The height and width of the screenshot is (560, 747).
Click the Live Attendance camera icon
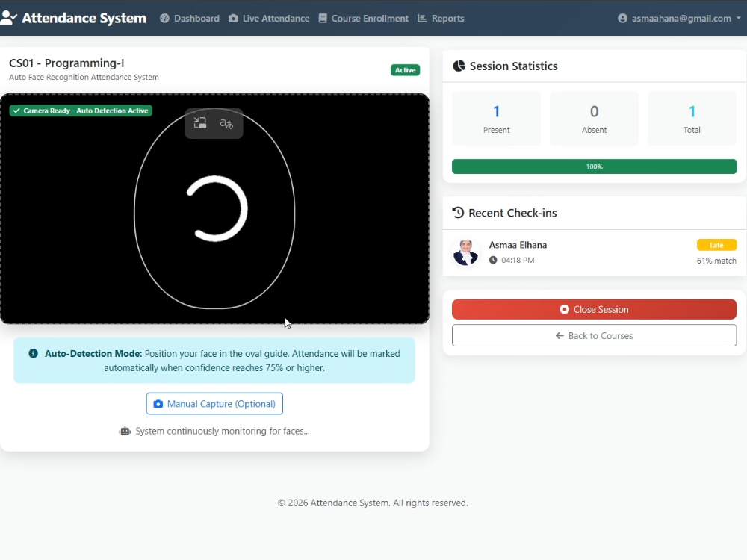pyautogui.click(x=233, y=18)
